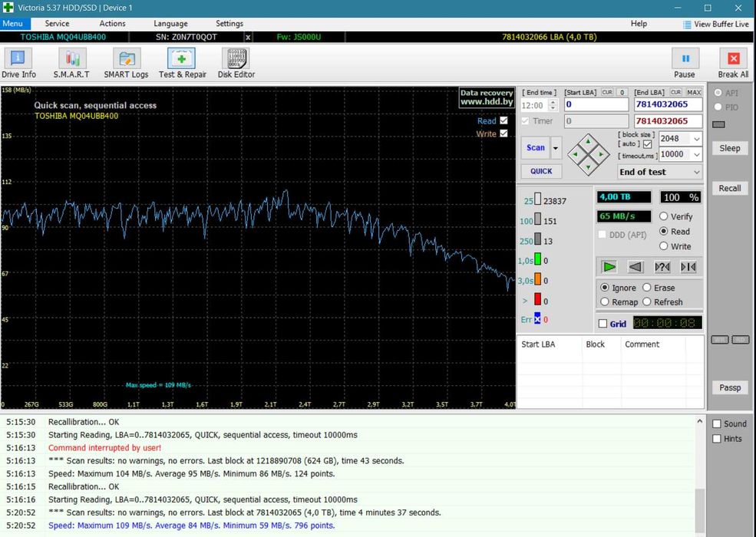Open the Disk Editor
The height and width of the screenshot is (537, 756).
click(236, 63)
